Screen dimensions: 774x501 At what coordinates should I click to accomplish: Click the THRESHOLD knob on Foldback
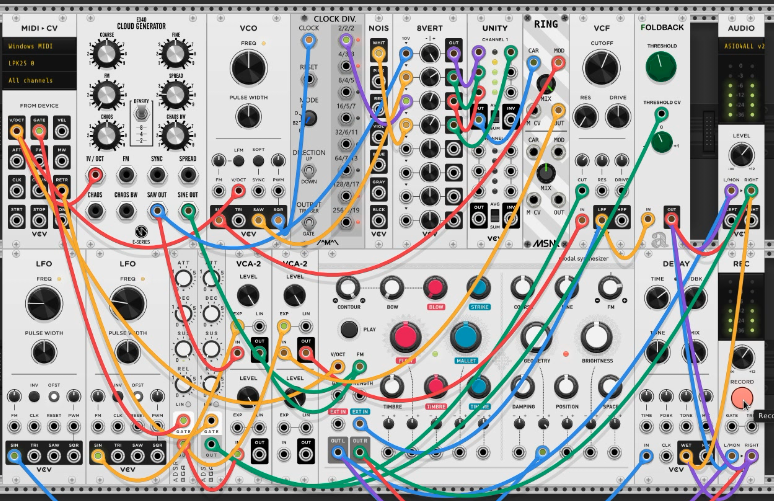[661, 67]
